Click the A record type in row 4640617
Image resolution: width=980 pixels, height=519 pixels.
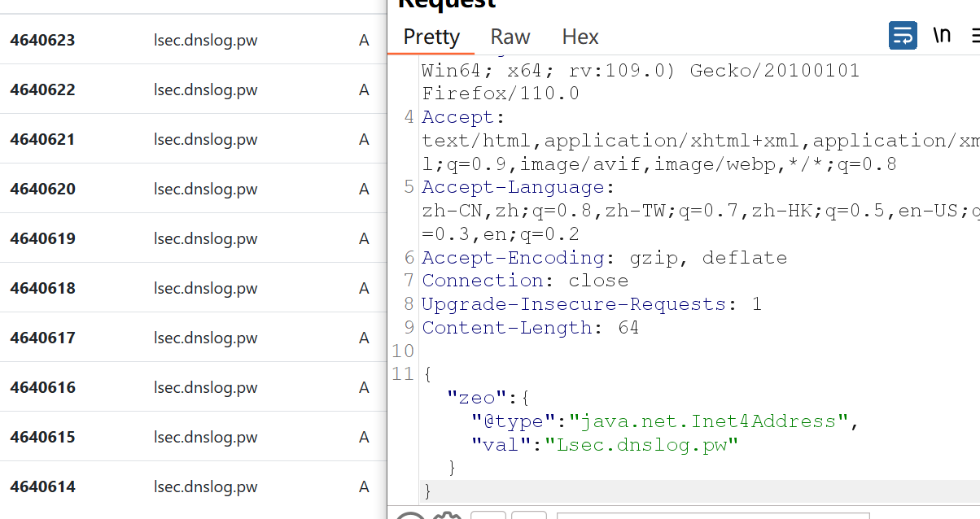pyautogui.click(x=364, y=338)
